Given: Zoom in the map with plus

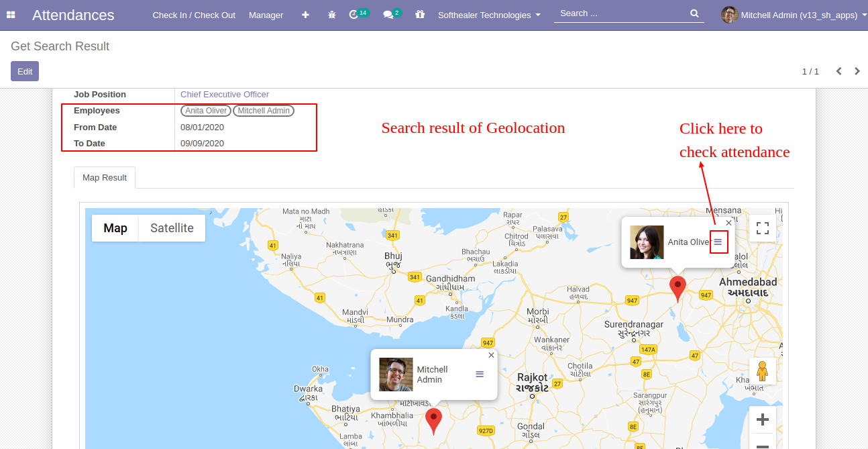Looking at the screenshot, I should [x=763, y=420].
